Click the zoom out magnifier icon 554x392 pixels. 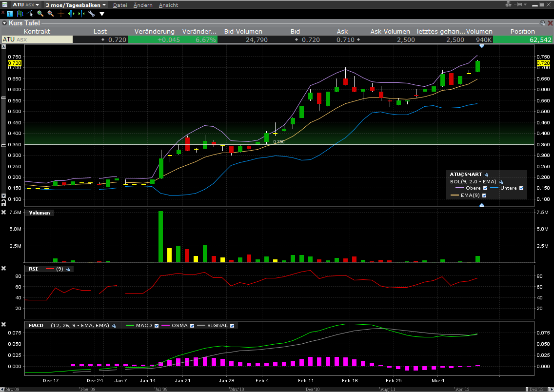tap(50, 14)
